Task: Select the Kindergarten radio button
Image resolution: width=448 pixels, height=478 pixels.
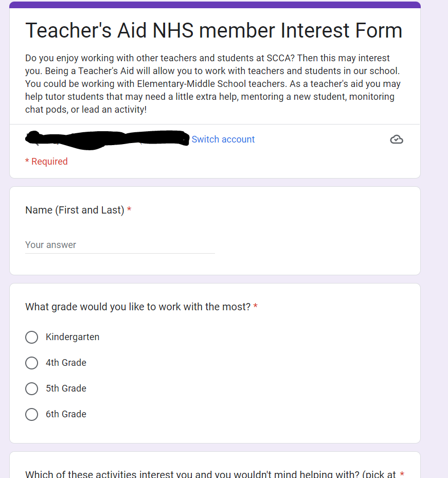Action: 32,337
